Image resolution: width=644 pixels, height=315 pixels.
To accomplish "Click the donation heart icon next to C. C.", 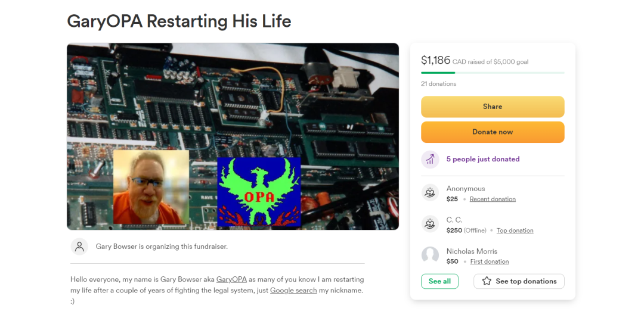I will [430, 224].
